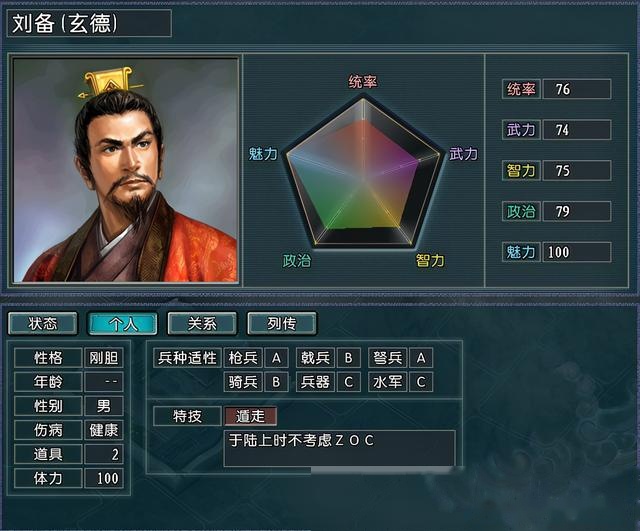Screen dimensions: 640x531
Task: Click the 水军 aptitude grade C
Action: (421, 382)
